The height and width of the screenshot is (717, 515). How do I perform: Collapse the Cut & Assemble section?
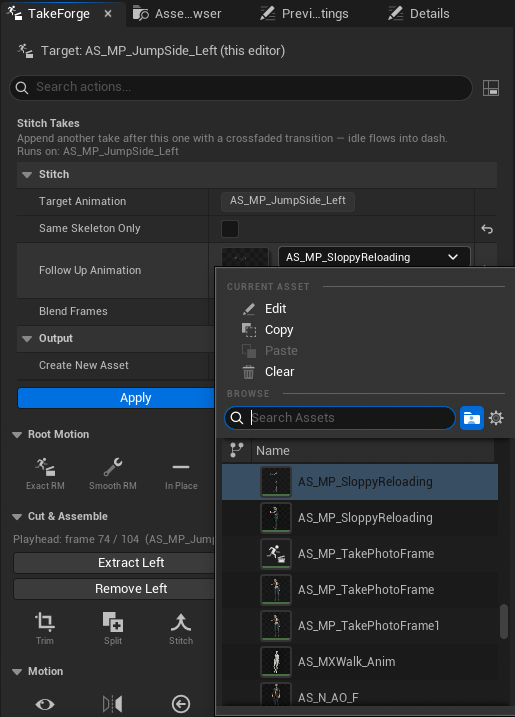17,517
